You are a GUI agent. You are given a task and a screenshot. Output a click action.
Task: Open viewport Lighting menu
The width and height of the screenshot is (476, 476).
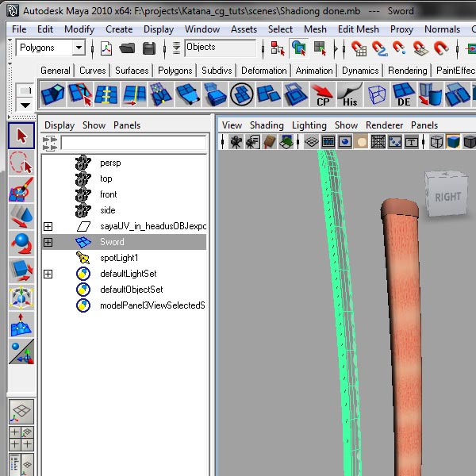point(309,125)
